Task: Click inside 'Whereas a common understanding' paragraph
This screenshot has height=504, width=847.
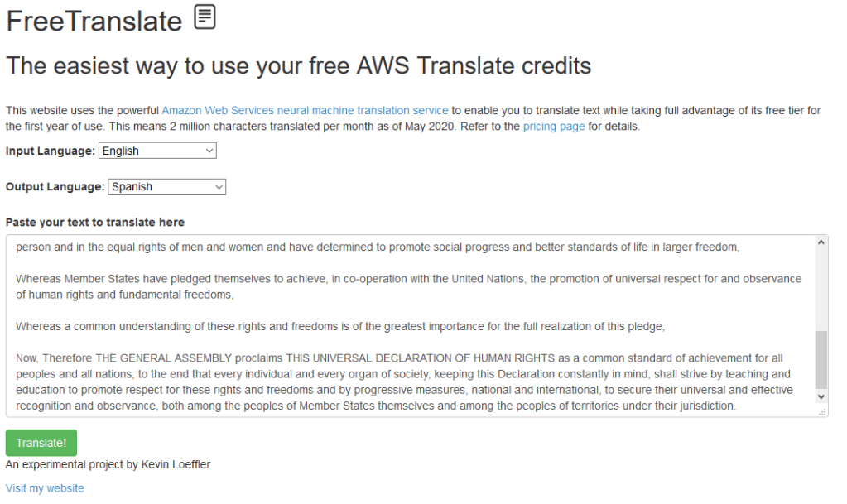Action: click(339, 326)
